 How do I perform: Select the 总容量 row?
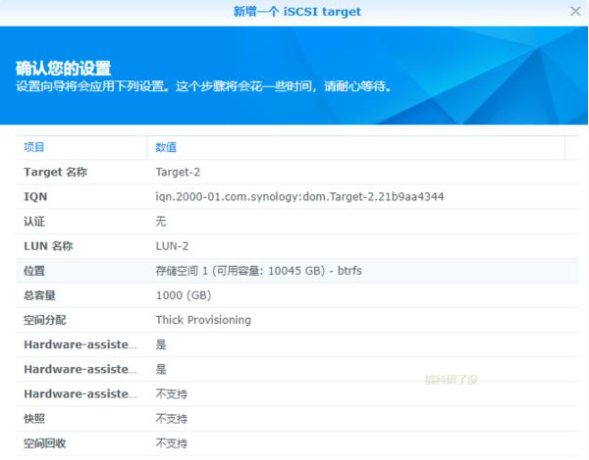[297, 296]
